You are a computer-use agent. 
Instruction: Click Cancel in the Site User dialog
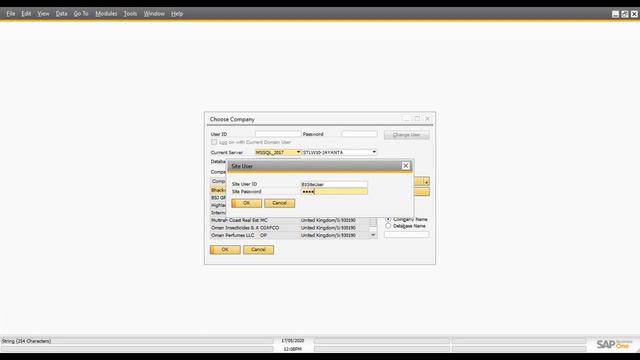279,203
